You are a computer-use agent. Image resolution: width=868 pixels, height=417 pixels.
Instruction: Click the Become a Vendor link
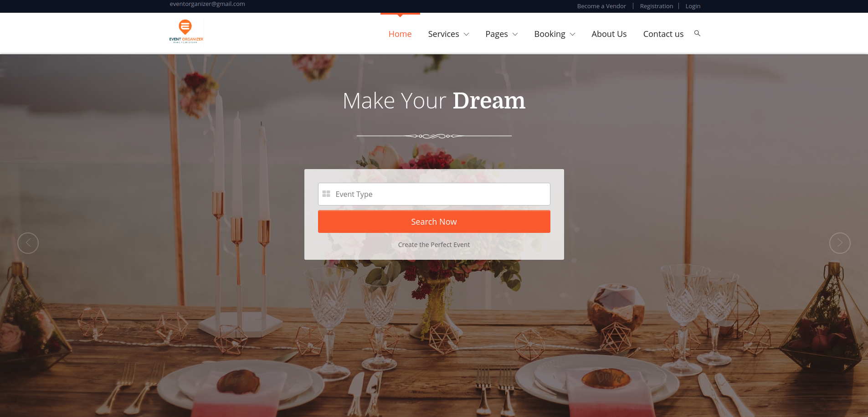click(x=601, y=6)
